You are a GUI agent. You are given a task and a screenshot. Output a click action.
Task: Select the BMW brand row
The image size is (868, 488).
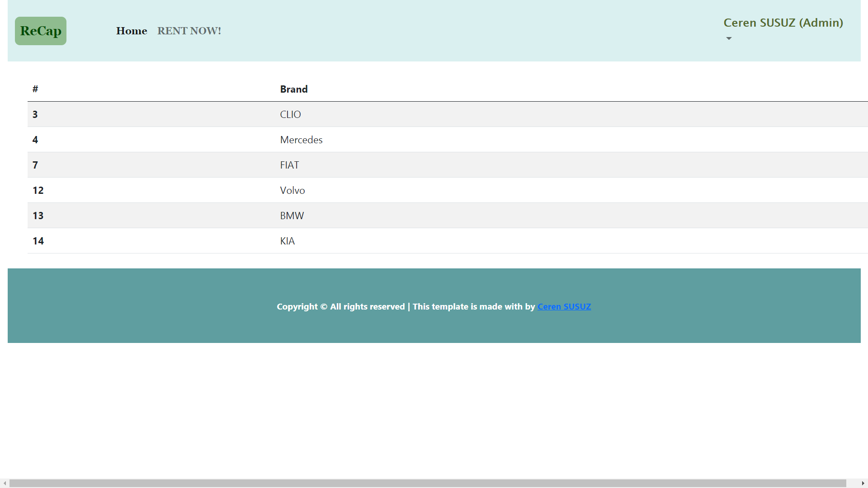pyautogui.click(x=292, y=216)
